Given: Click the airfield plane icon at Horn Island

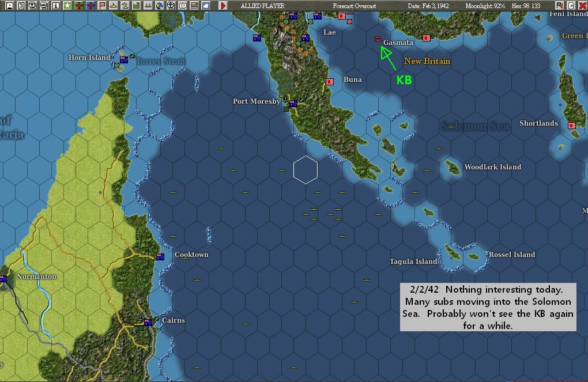Looking at the screenshot, I should pyautogui.click(x=133, y=56).
